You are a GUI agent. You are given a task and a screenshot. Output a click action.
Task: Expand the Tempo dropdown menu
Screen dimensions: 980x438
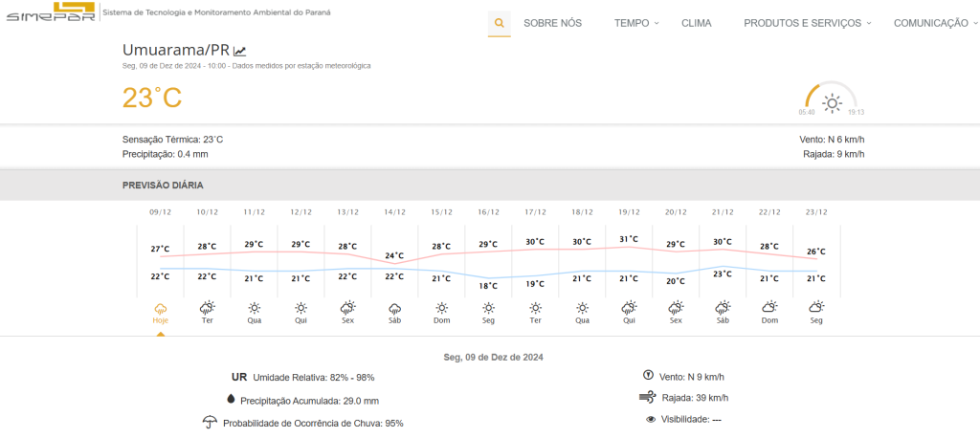click(x=636, y=23)
